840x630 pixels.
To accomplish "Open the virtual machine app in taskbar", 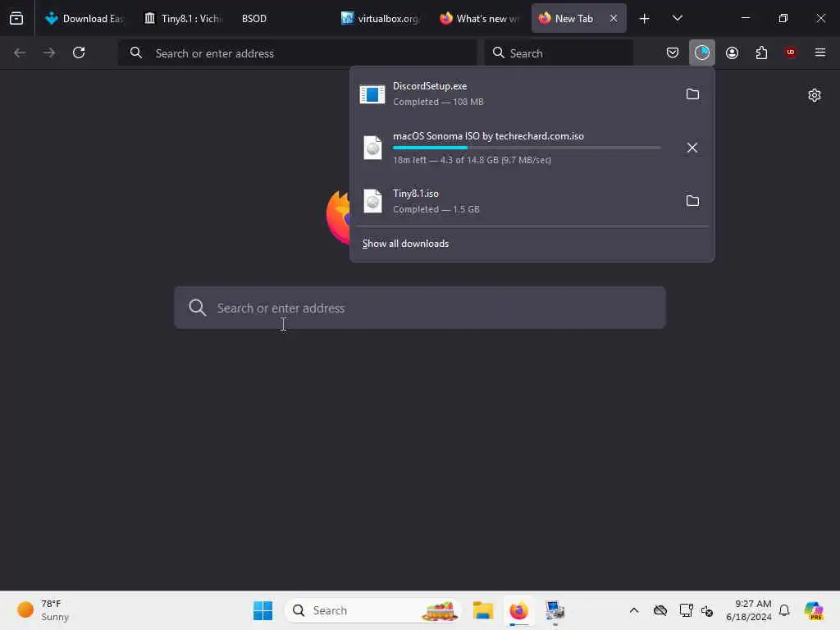I will (555, 610).
